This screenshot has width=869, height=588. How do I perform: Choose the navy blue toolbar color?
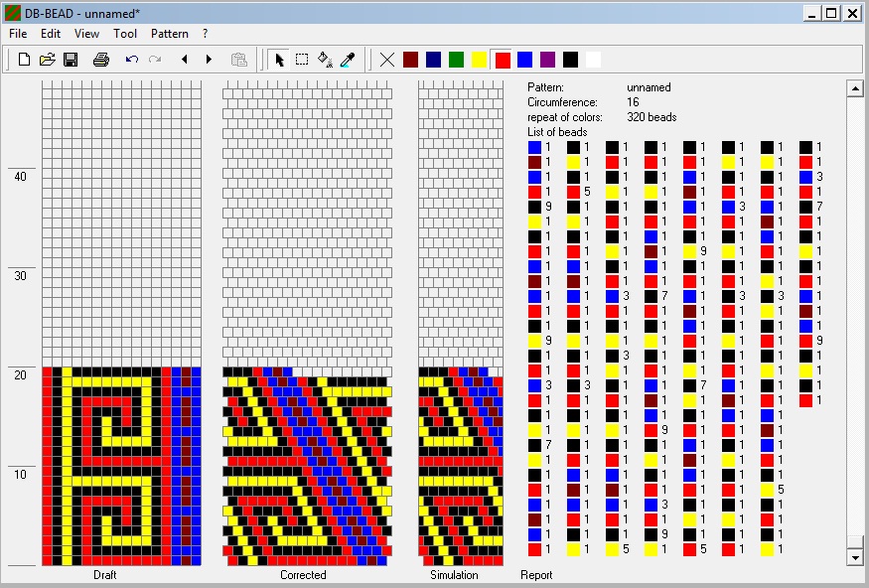point(433,60)
